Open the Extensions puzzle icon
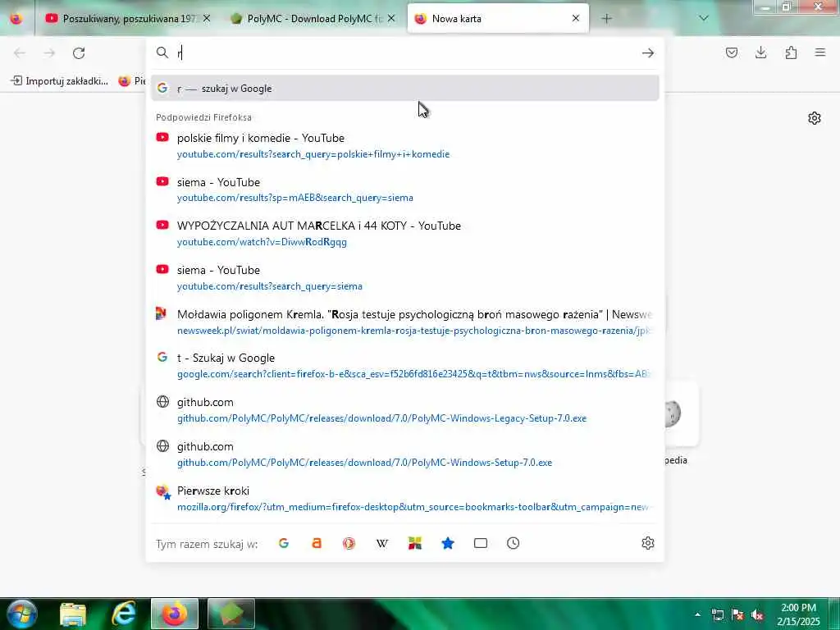The width and height of the screenshot is (840, 630). pos(791,52)
